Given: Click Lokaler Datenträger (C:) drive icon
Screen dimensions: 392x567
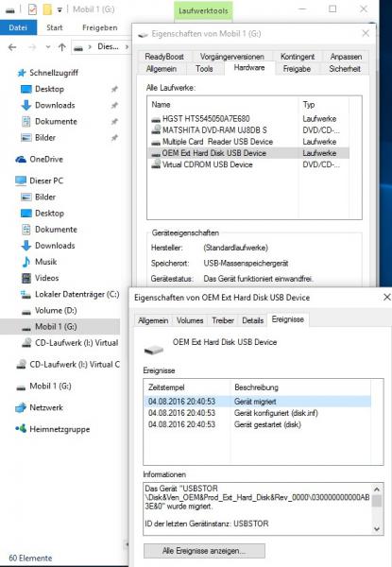Looking at the screenshot, I should pos(26,295).
